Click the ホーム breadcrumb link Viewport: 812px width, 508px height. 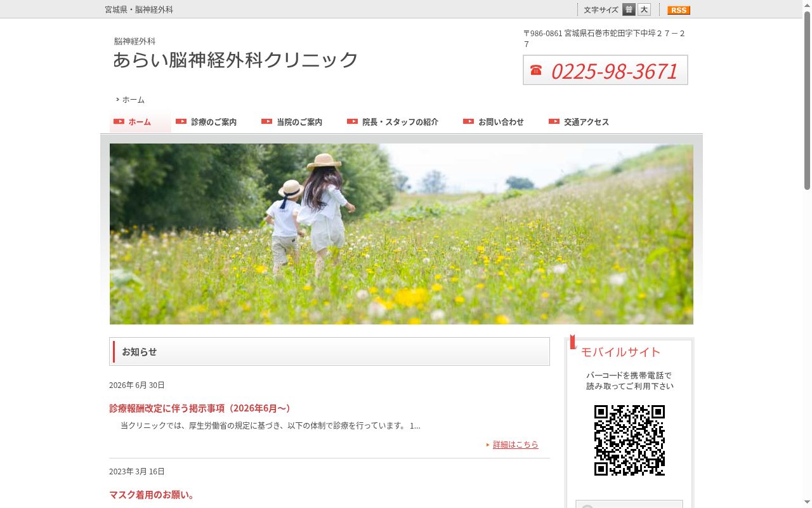pyautogui.click(x=133, y=100)
